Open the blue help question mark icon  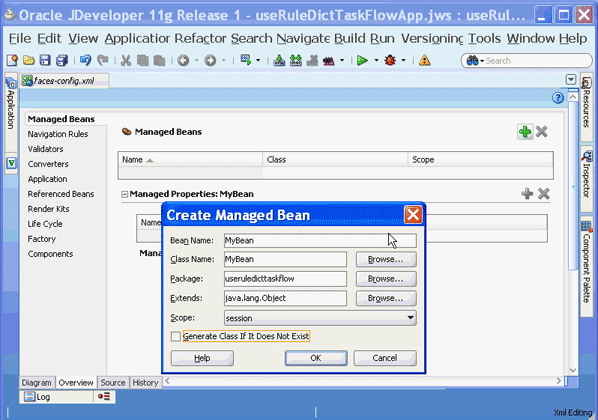click(558, 98)
